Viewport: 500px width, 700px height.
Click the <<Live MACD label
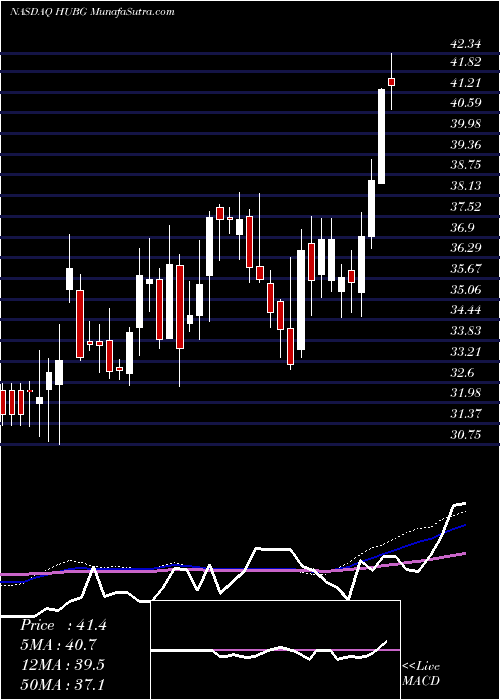click(x=421, y=673)
